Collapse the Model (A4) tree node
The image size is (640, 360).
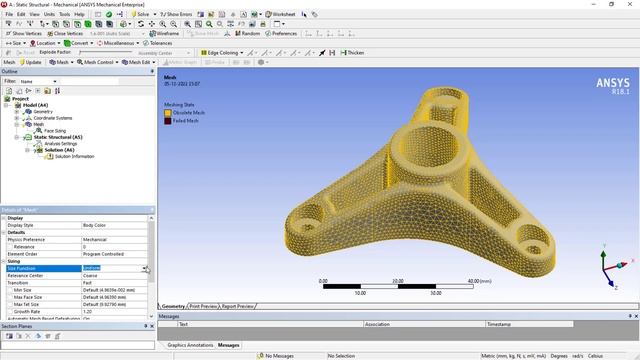(7, 105)
